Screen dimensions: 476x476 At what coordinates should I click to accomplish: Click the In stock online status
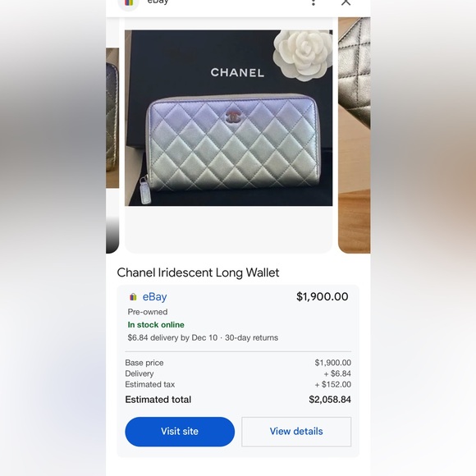[156, 325]
